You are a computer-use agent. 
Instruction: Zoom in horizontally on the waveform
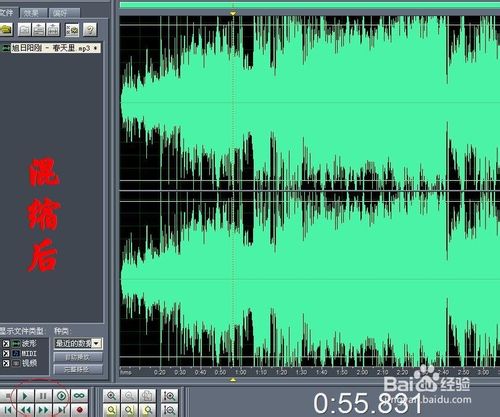tap(111, 396)
